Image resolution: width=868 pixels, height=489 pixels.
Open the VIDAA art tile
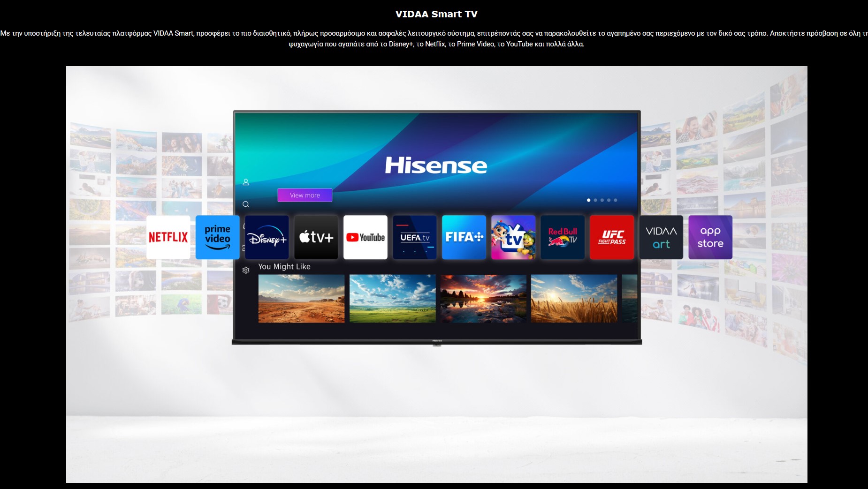pyautogui.click(x=661, y=237)
